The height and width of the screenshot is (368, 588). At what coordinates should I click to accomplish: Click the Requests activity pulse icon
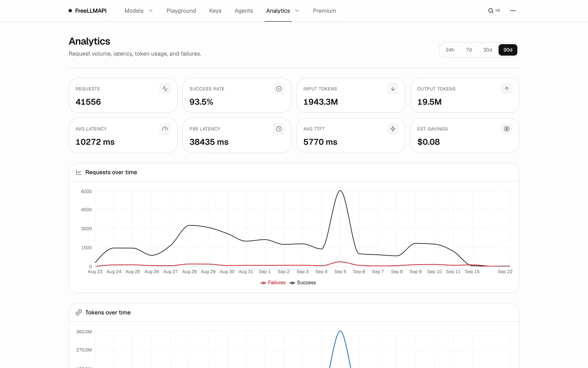(x=165, y=89)
